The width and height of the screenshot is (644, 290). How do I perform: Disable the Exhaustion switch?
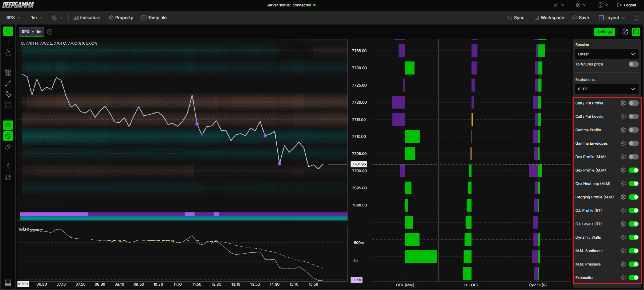633,278
